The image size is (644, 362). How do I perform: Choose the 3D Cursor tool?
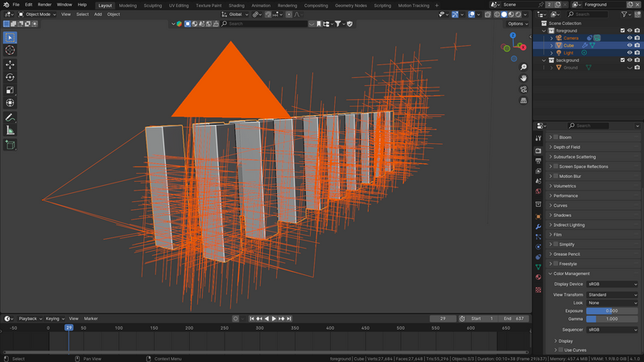10,50
